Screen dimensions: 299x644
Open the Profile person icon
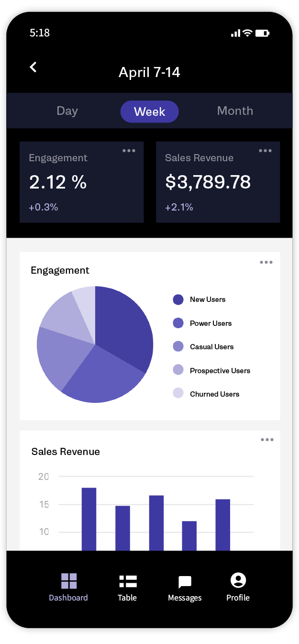point(238,580)
